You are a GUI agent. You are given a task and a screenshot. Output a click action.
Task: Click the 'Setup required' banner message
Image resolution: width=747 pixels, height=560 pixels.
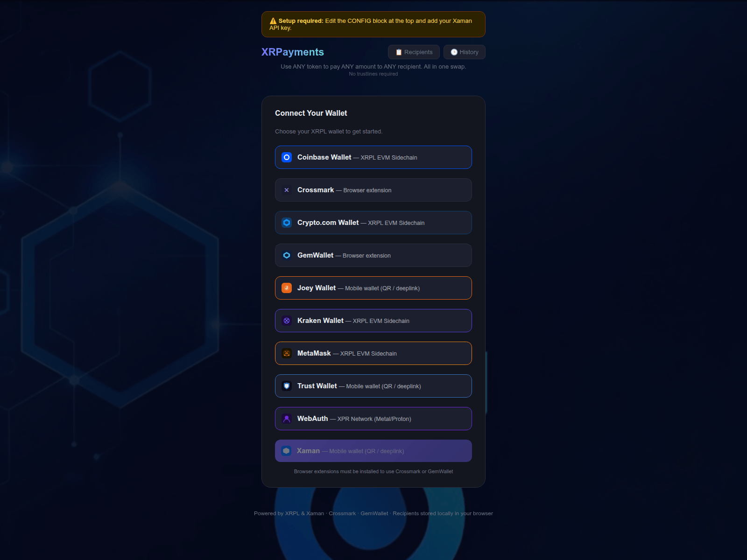click(373, 24)
